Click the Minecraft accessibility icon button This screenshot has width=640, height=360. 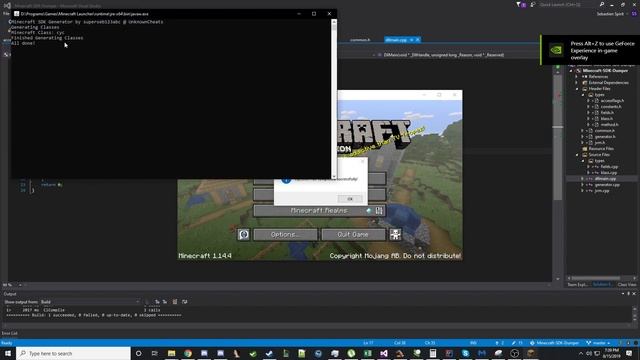395,234
